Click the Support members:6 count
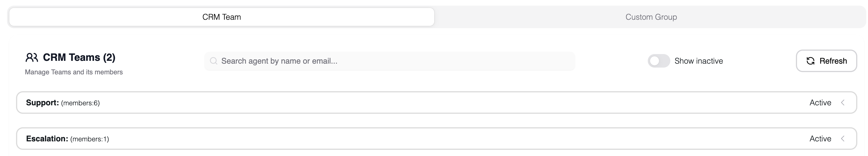868x156 pixels. click(81, 103)
